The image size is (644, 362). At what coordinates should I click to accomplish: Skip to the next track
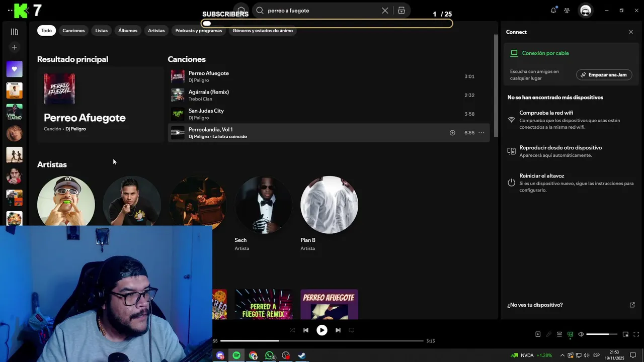[338, 330]
